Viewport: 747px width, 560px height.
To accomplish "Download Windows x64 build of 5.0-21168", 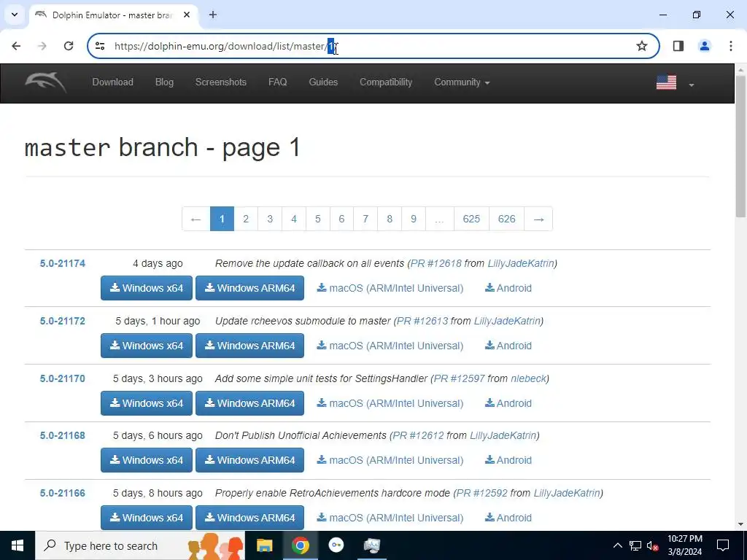I will (x=146, y=460).
